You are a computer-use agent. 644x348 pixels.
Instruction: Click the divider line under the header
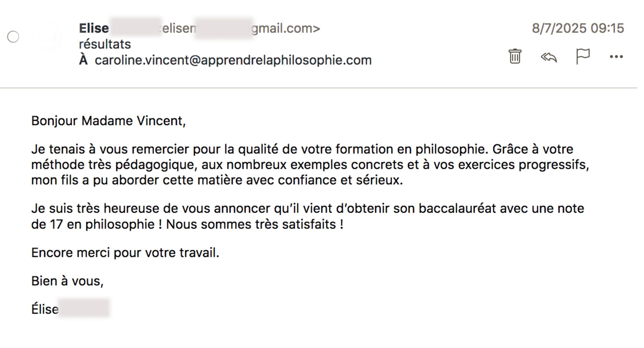pos(318,88)
